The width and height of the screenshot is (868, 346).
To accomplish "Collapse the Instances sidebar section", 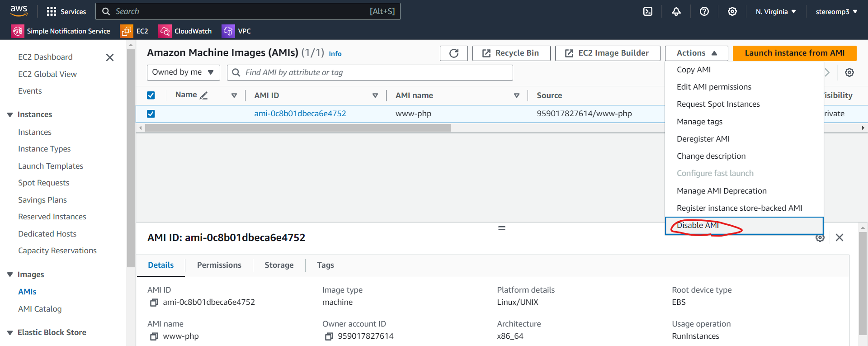I will click(10, 115).
